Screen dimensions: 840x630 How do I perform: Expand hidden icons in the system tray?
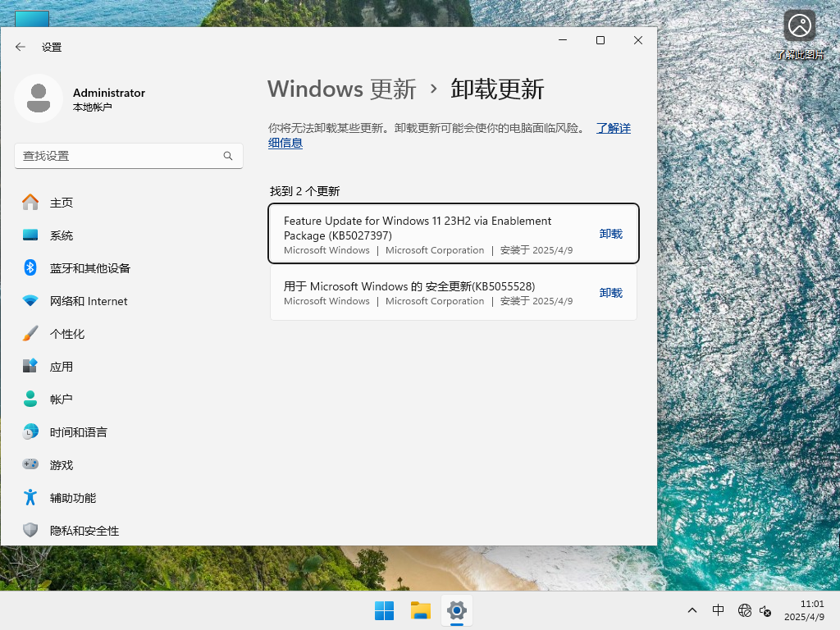(692, 610)
